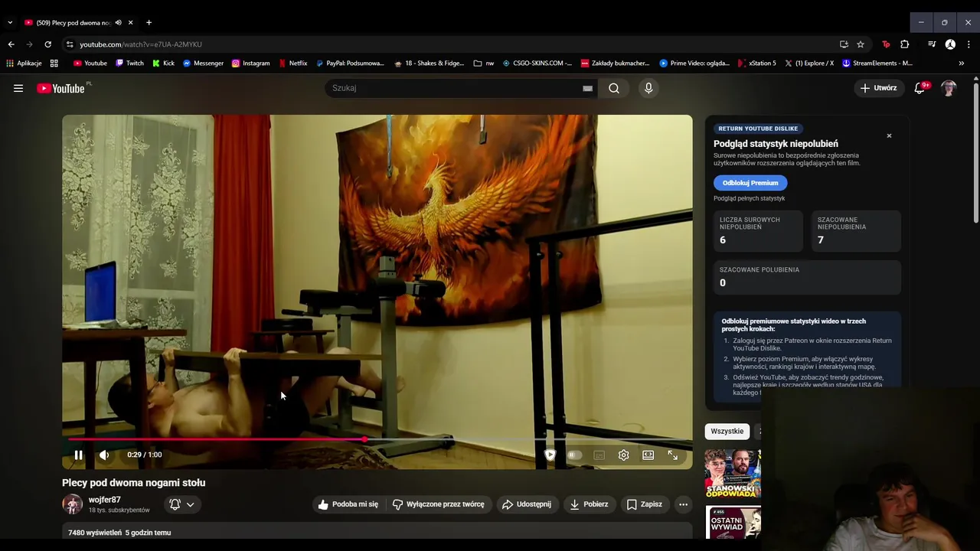Open the Aplikacje apps shortcut
This screenshot has height=551, width=980.
coord(24,64)
